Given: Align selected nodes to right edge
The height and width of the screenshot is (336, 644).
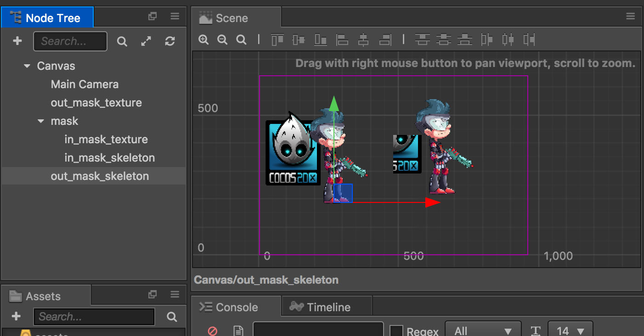Looking at the screenshot, I should 385,40.
